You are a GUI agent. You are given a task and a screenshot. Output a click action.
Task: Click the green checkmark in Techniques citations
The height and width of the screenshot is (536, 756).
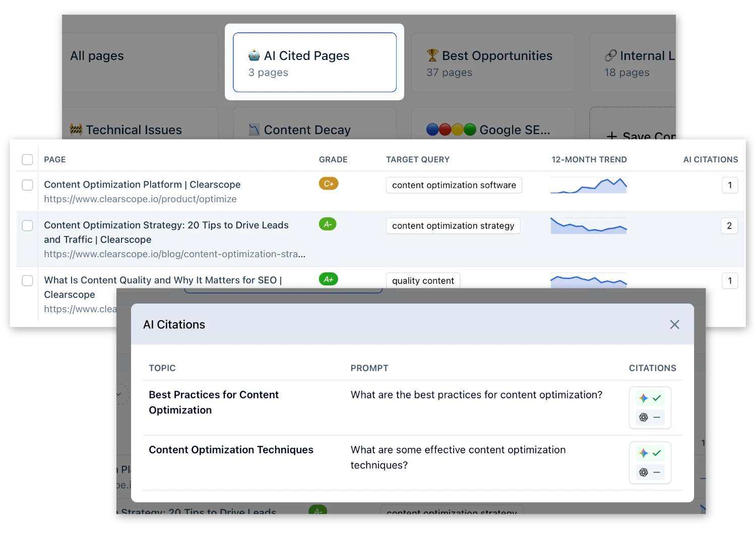[657, 453]
